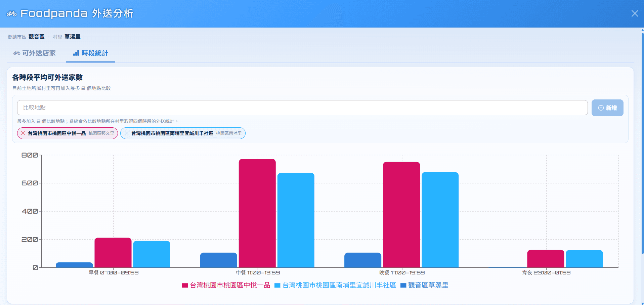Click the 台灣桃園市桃園區南埔里宜誠川丰社區 legend label
This screenshot has height=305, width=644.
pos(339,285)
